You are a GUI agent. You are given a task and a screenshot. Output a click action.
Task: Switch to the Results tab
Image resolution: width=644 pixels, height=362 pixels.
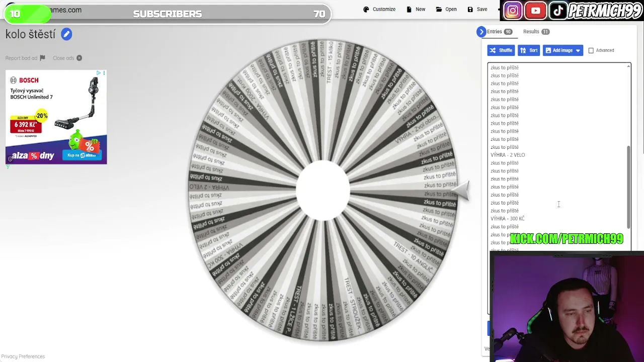[x=536, y=32]
